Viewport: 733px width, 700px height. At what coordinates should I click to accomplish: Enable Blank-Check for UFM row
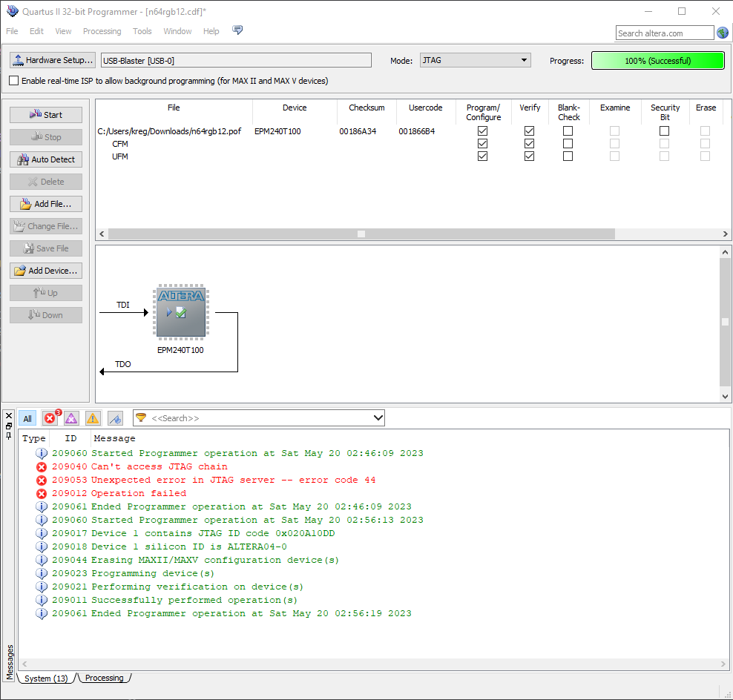[568, 156]
